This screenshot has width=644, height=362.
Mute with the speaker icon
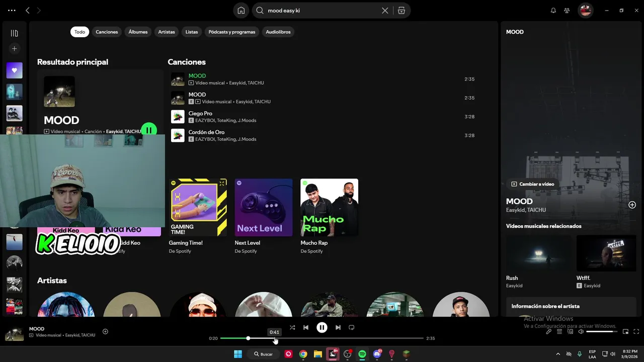[581, 332]
